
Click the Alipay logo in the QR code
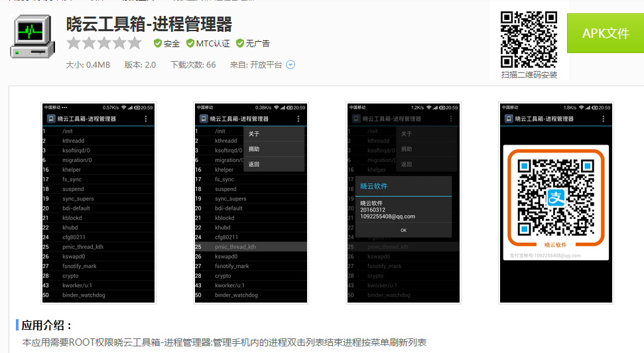[x=556, y=198]
